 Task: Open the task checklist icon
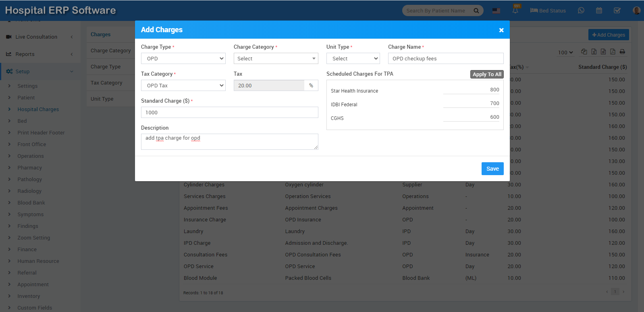(x=617, y=10)
